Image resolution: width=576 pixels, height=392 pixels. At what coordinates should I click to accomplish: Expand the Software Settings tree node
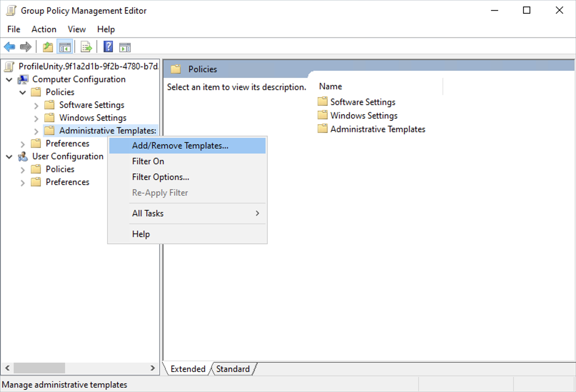tap(36, 105)
